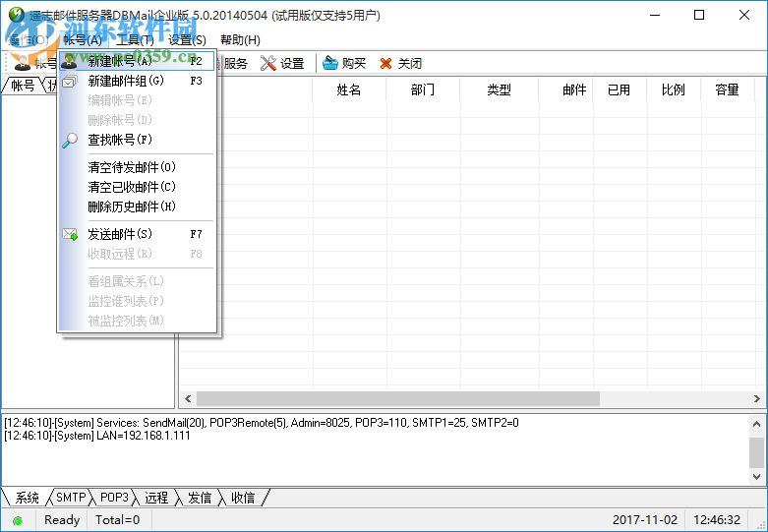Switch to the 远程 log tab
The width and height of the screenshot is (768, 532).
click(x=156, y=498)
